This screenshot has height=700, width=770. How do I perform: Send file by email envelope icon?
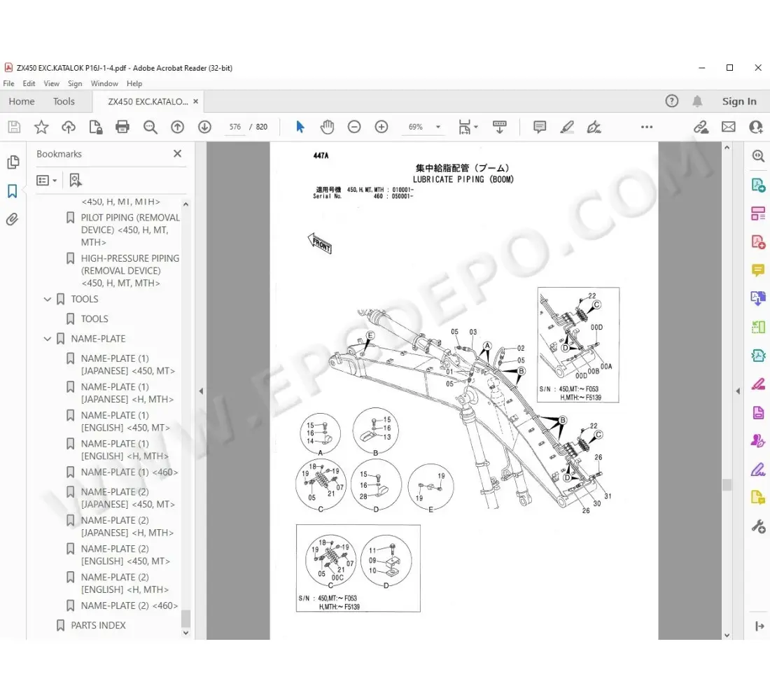pyautogui.click(x=729, y=127)
